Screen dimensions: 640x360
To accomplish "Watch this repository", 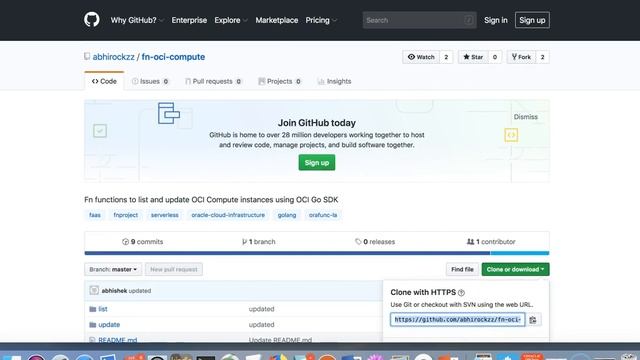I will tap(421, 57).
